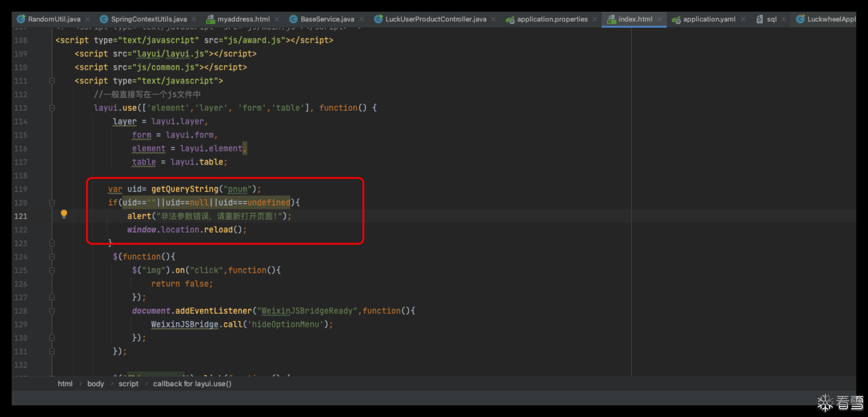Viewport: 868px width, 417px height.
Task: Close the LuckUserProductController.java tab
Action: pos(493,19)
